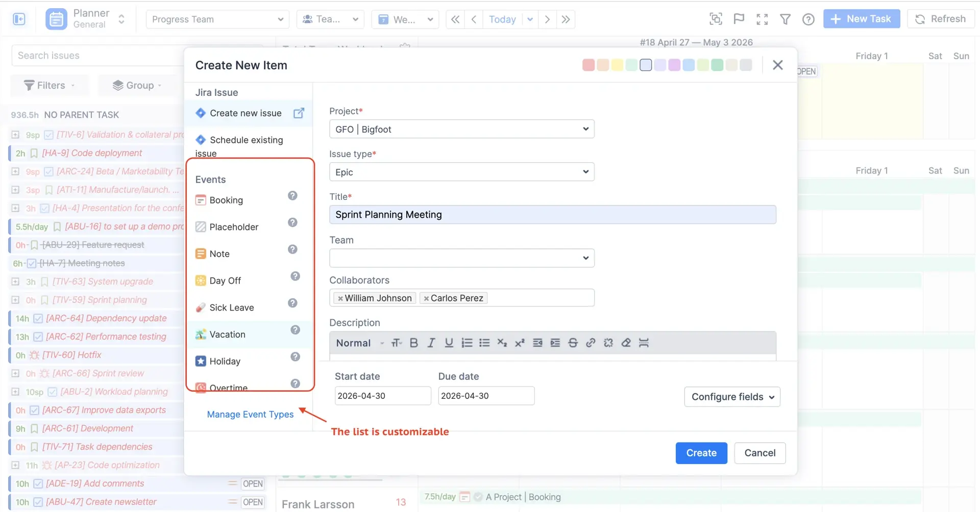Expand the Configure fields dropdown
The height and width of the screenshot is (512, 980).
[x=732, y=397]
